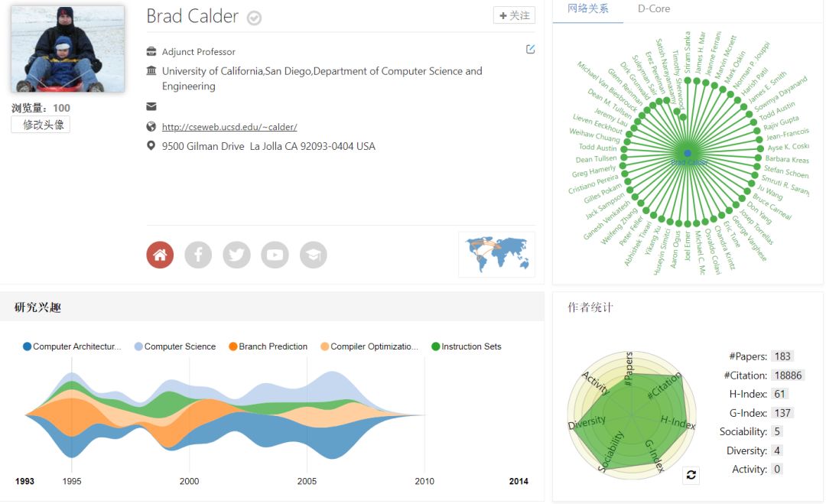The width and height of the screenshot is (826, 504).
Task: Click the verified checkmark beside Brad Calder
Action: tap(255, 18)
